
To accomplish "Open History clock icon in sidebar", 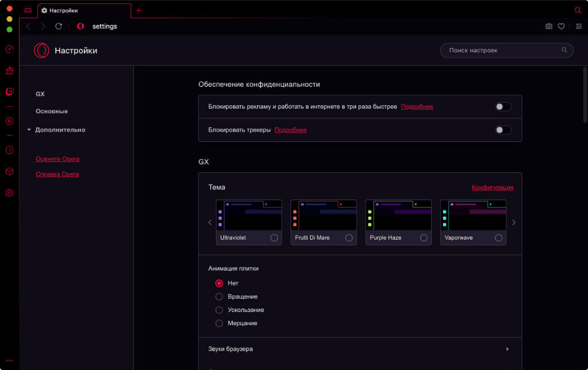I will [x=10, y=150].
